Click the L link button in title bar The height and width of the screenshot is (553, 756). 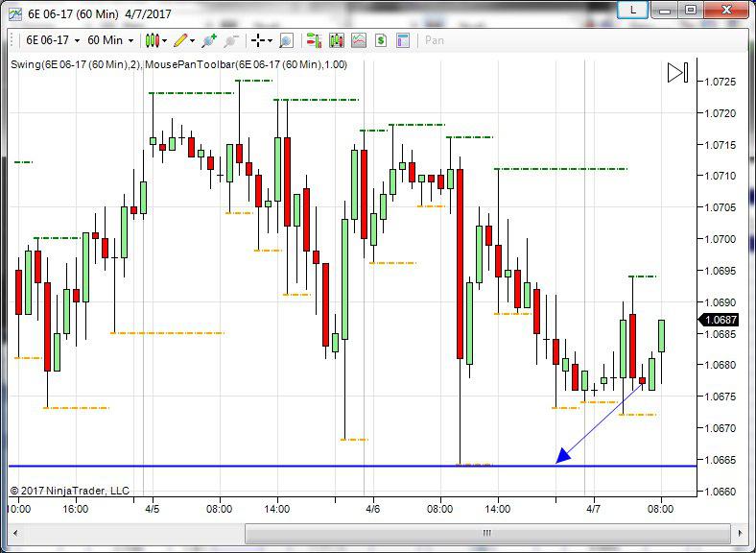632,10
